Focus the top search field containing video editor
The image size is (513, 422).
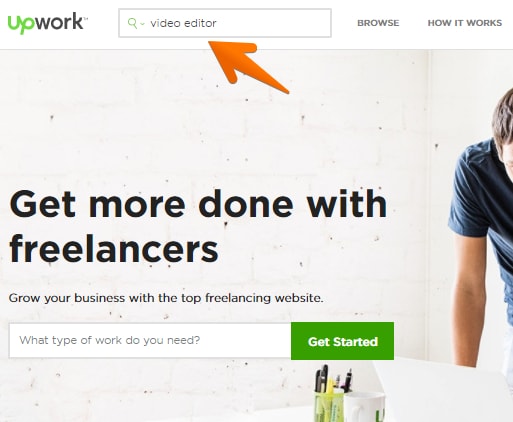(225, 23)
